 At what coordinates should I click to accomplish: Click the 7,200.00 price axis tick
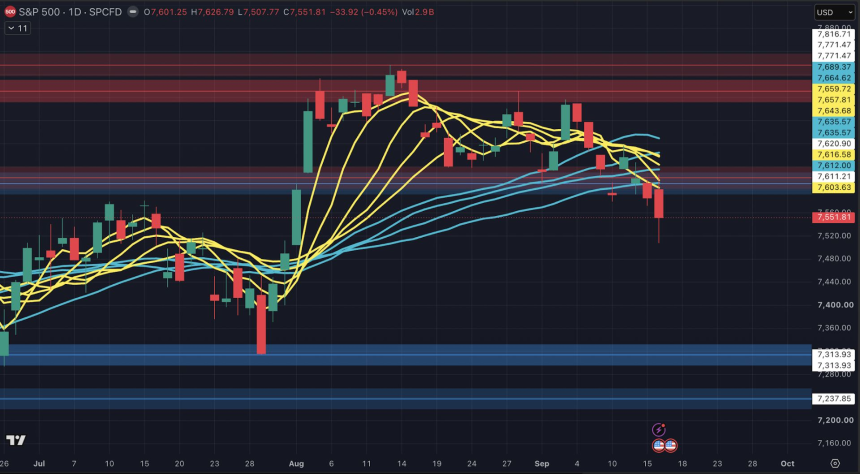(x=835, y=420)
